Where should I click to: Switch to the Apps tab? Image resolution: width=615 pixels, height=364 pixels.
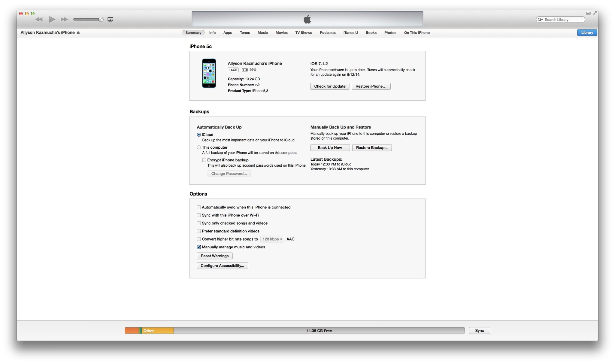pos(228,33)
